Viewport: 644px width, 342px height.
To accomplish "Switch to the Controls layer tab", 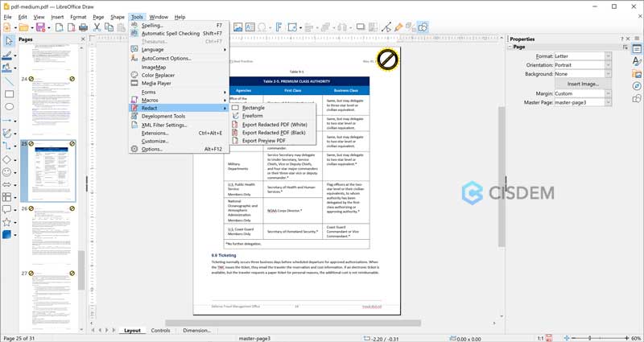I will click(x=160, y=330).
